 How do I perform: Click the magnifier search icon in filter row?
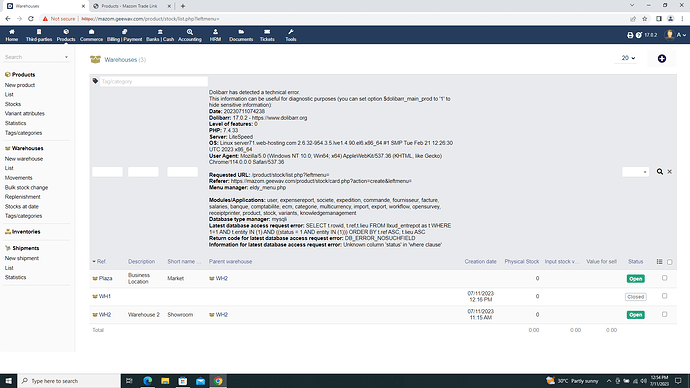click(x=660, y=172)
